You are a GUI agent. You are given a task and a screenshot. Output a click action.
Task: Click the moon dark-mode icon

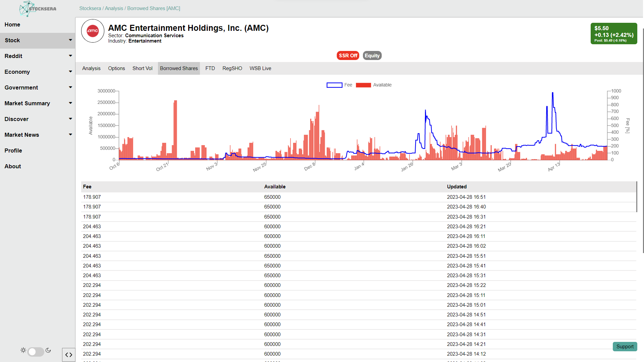(x=48, y=350)
